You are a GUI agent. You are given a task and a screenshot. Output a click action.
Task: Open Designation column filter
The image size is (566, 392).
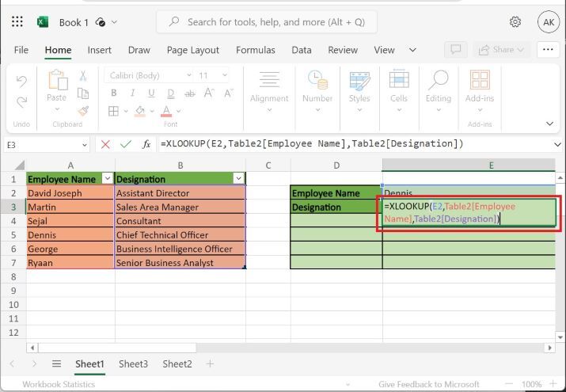click(238, 178)
